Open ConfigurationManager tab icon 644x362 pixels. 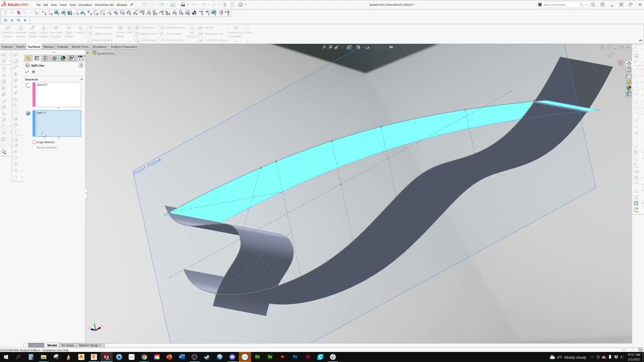[45, 58]
